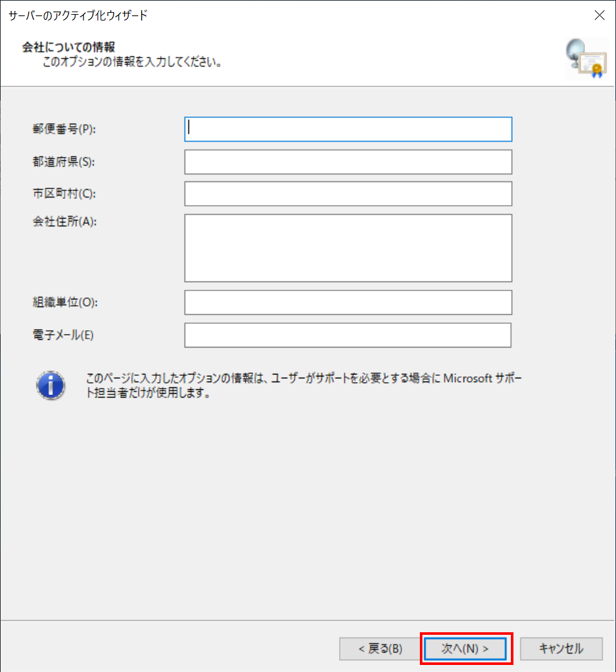The image size is (616, 672).
Task: Click the 会社についての情報 heading
Action: click(x=69, y=47)
